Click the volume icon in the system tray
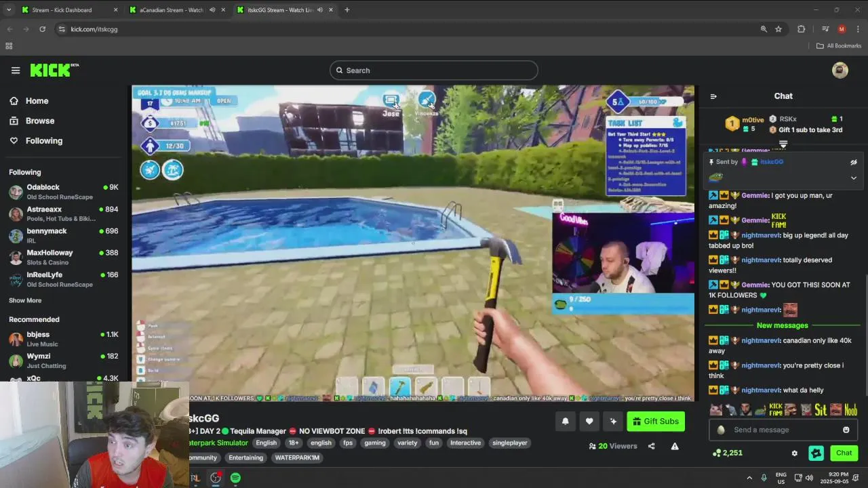Viewport: 868px width, 488px height. coord(810,478)
